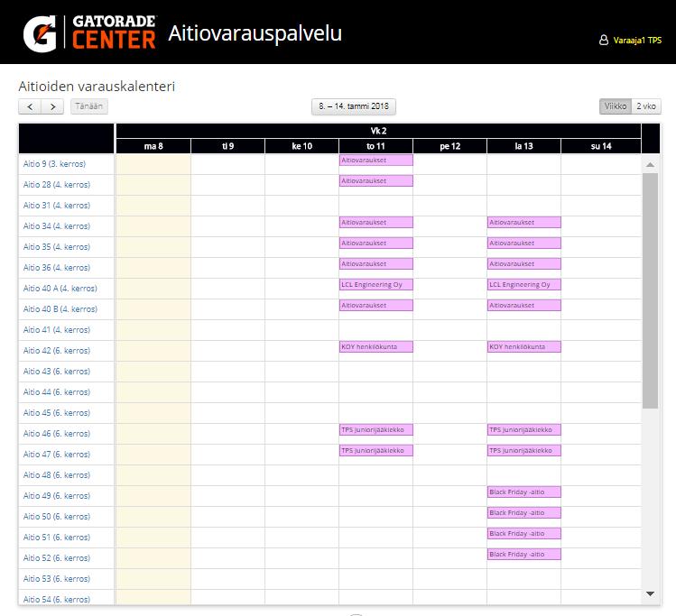This screenshot has width=676, height=616.
Task: Open Aitio 52 Black Friday -aitio booking
Action: pyautogui.click(x=523, y=554)
